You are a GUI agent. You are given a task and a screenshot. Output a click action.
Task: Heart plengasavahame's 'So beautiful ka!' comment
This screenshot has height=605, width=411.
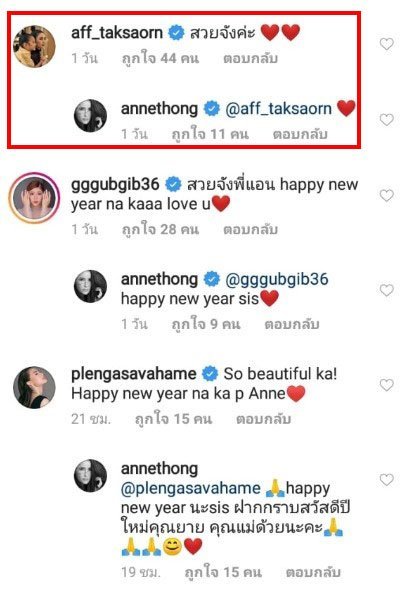point(386,385)
